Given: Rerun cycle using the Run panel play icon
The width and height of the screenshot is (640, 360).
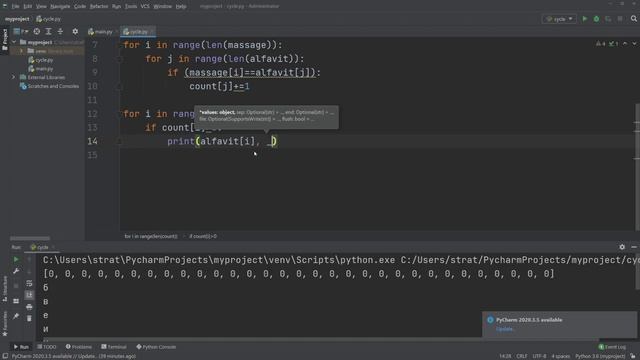Looking at the screenshot, I should pyautogui.click(x=16, y=259).
